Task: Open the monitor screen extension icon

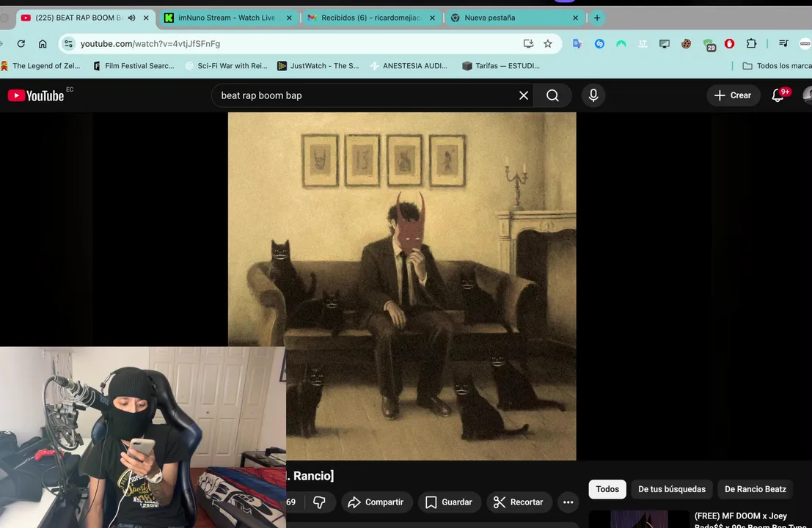Action: (665, 43)
